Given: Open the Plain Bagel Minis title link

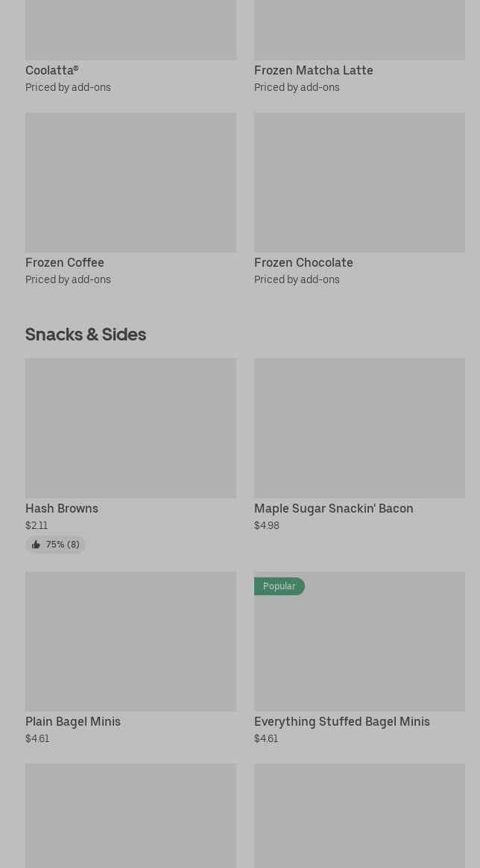Looking at the screenshot, I should (73, 721).
